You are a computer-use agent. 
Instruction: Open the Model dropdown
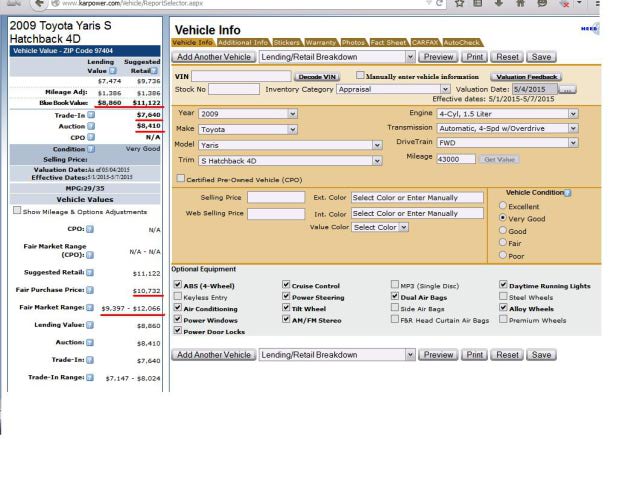290,145
